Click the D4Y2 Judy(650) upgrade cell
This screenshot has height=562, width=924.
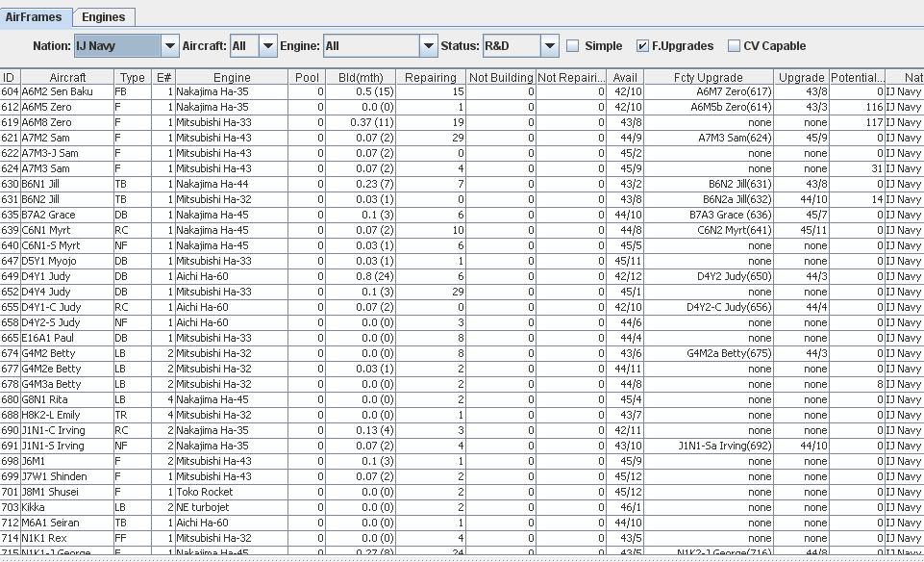coord(709,276)
